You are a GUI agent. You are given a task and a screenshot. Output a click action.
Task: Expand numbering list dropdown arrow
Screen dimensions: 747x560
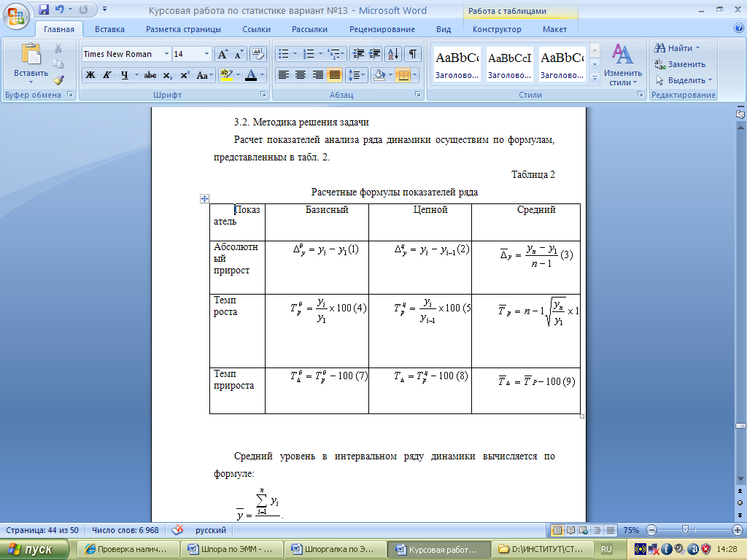[x=320, y=54]
